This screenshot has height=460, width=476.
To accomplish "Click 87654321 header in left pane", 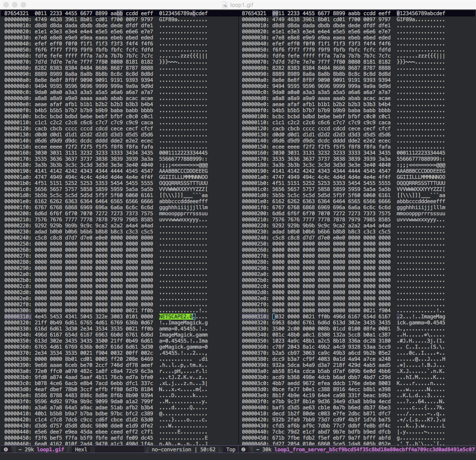I will [x=16, y=13].
